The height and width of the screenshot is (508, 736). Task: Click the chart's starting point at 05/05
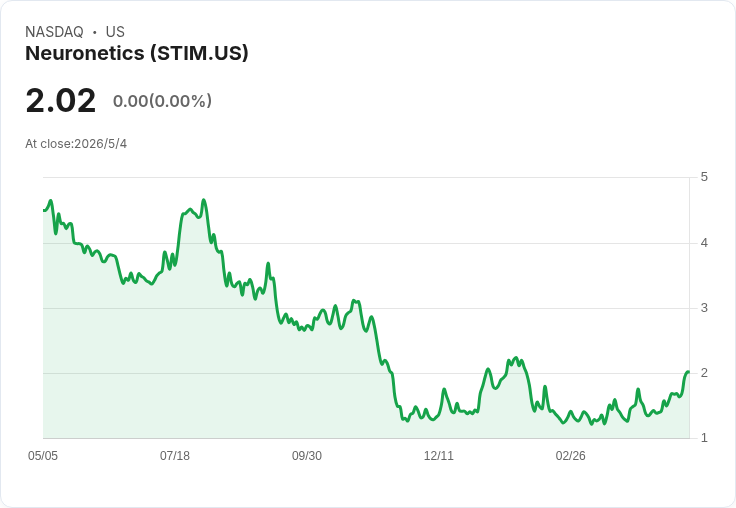pos(44,210)
